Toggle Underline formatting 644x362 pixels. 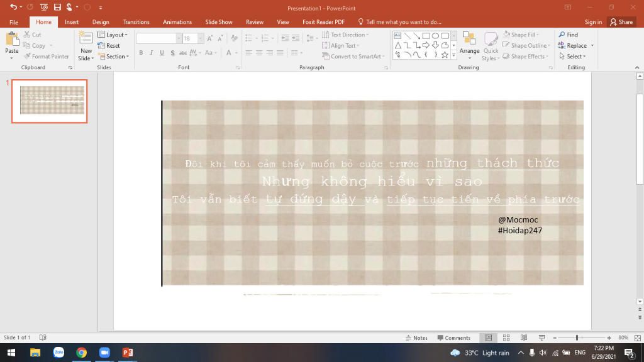[x=162, y=53]
